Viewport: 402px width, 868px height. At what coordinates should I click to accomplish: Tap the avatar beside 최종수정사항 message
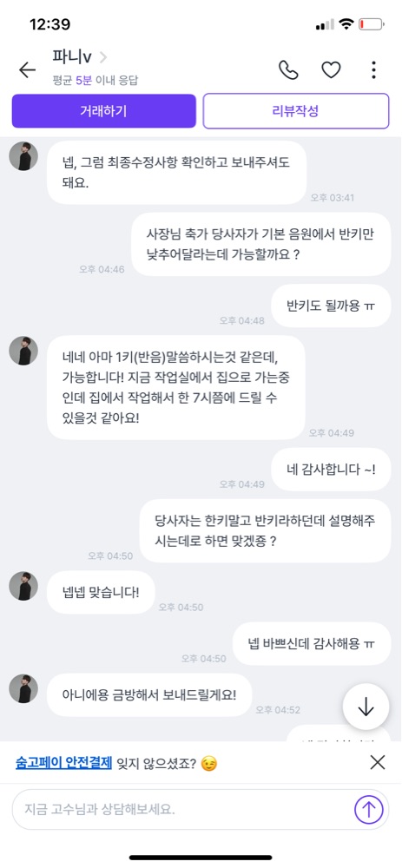pos(23,156)
